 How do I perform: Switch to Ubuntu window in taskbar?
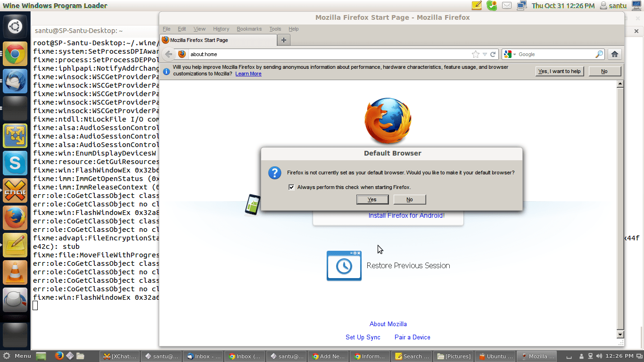[495, 356]
